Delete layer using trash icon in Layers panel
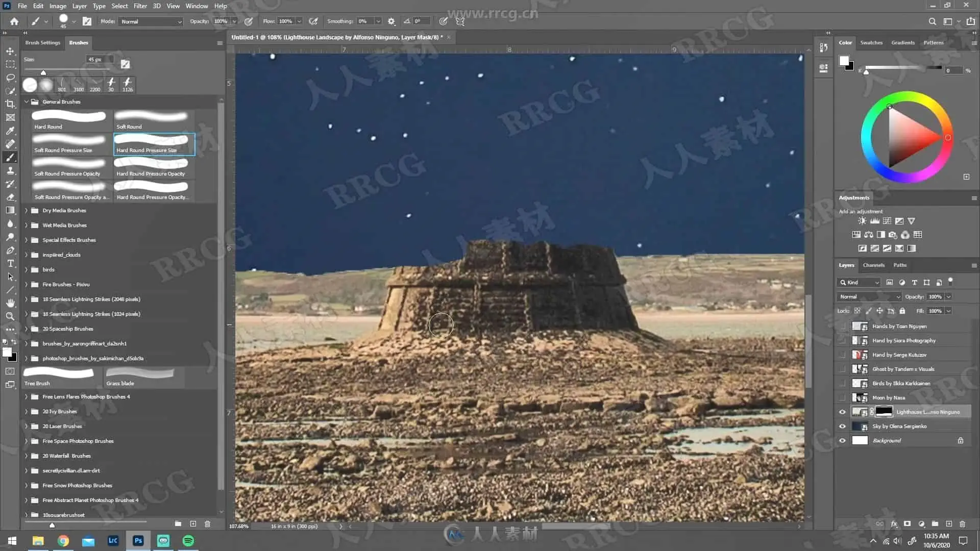Viewport: 980px width, 551px height. [962, 523]
